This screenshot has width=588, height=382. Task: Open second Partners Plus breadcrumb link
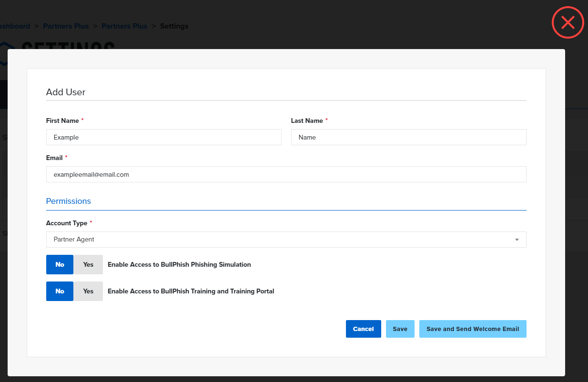124,26
